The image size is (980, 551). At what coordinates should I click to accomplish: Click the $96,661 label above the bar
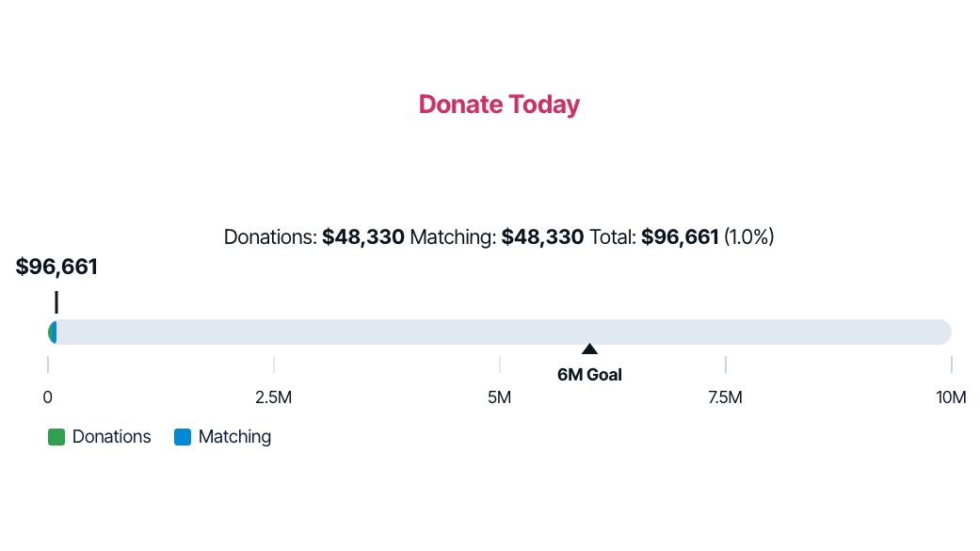coord(56,267)
